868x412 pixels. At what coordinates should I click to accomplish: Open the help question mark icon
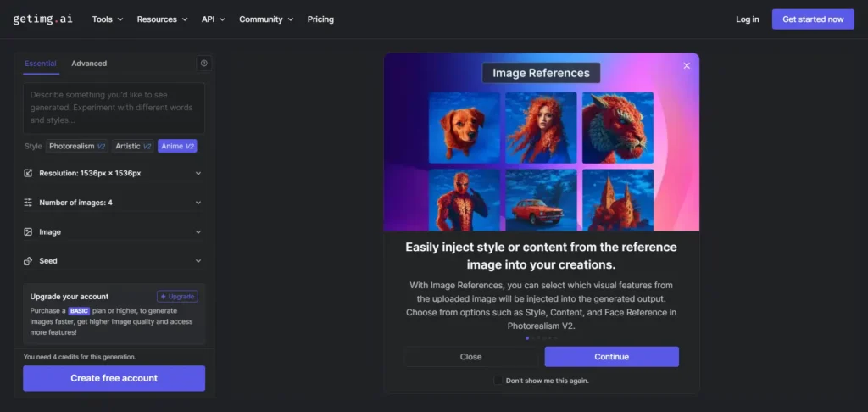point(203,64)
